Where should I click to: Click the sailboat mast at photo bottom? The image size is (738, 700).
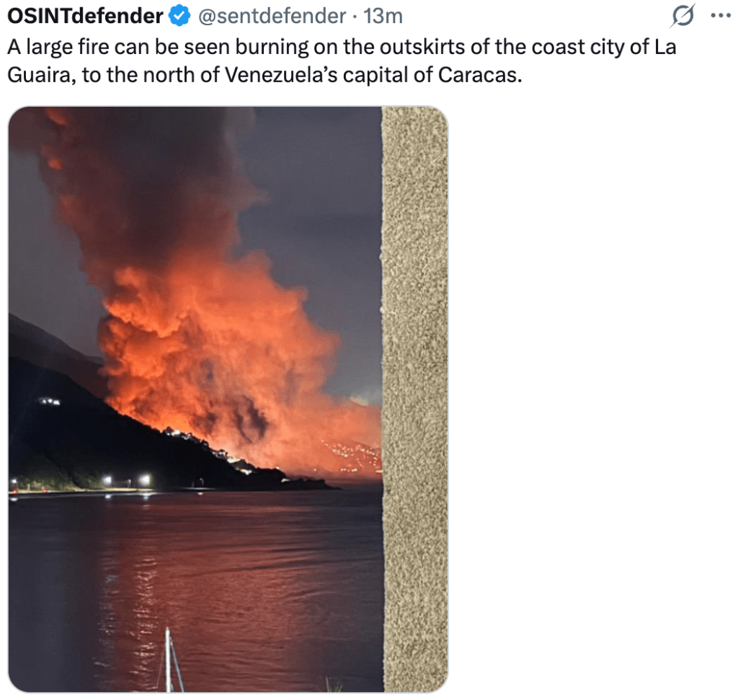(x=168, y=660)
